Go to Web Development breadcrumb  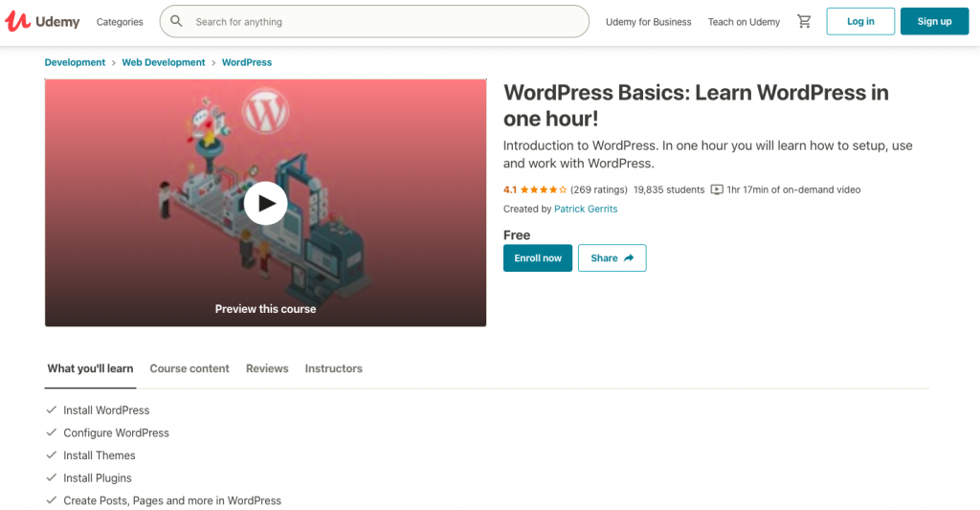point(163,62)
